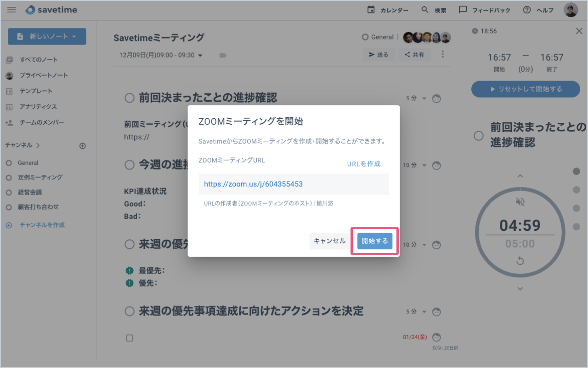Check off 今週の進捗 agenda circle
The width and height of the screenshot is (588, 368).
130,165
